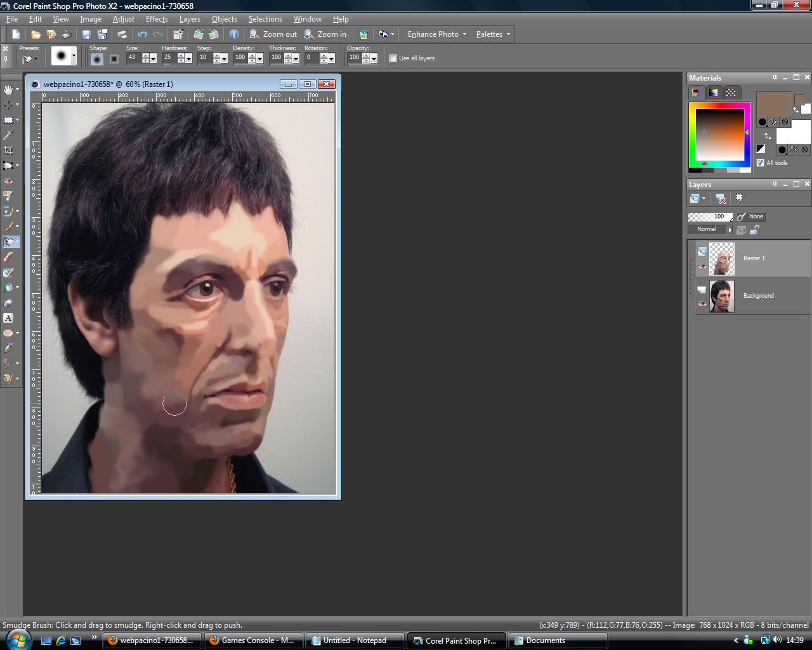The height and width of the screenshot is (650, 812).
Task: Click the Rotation value field
Action: coord(311,58)
